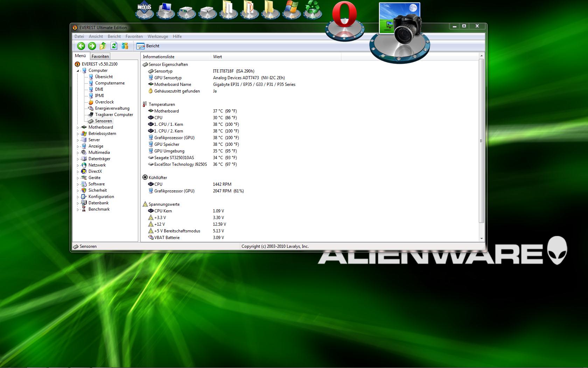Open the Werkzeuge menu
This screenshot has height=368, width=588.
tap(157, 36)
